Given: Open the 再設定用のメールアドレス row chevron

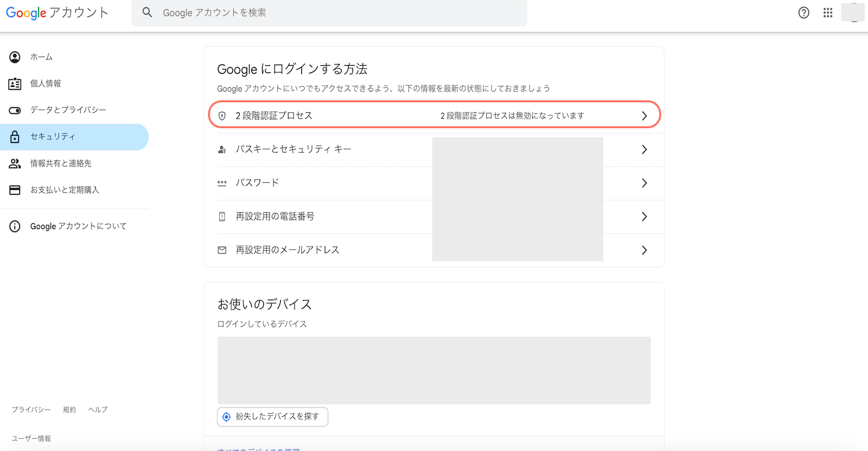Looking at the screenshot, I should tap(645, 250).
